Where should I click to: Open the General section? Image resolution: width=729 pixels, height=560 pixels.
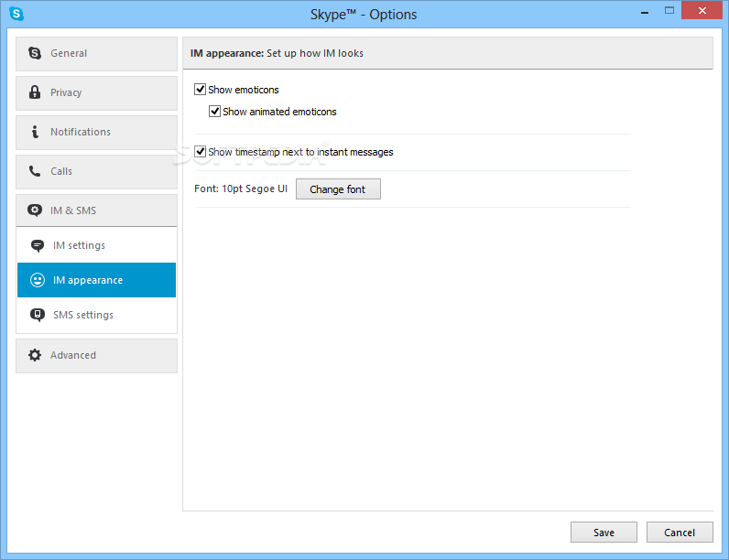pos(97,54)
